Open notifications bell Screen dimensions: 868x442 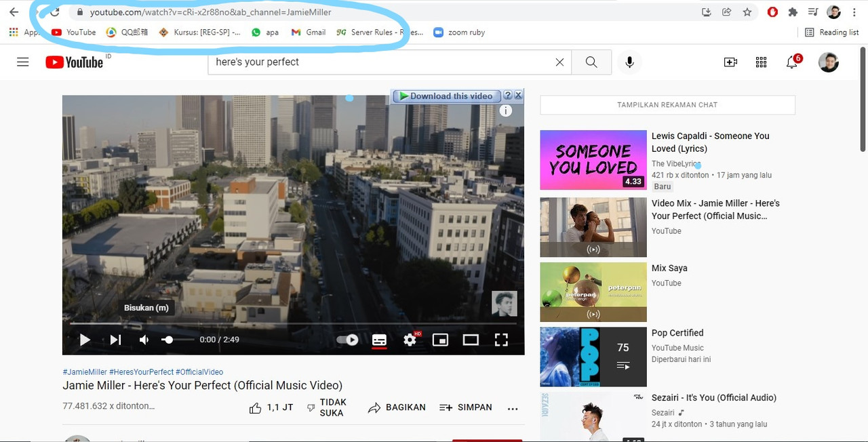[792, 62]
